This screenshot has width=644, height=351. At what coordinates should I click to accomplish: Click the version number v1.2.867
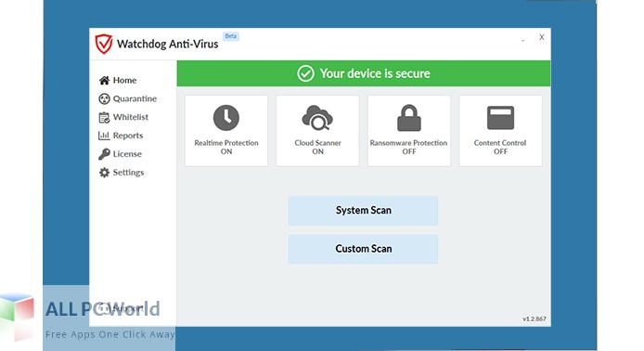pos(535,318)
